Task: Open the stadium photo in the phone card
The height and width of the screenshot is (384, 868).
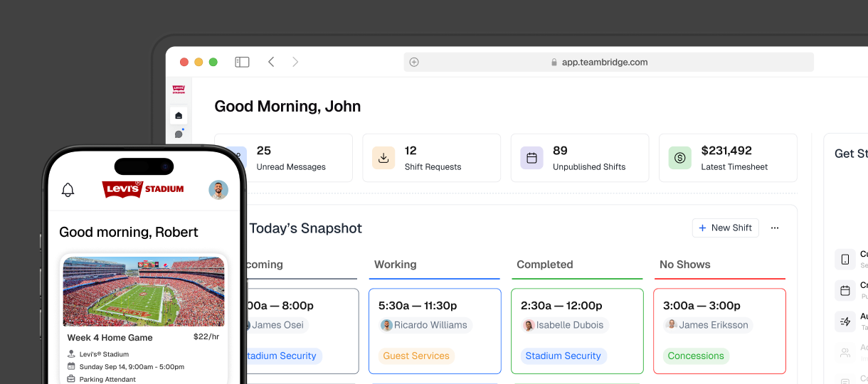Action: pyautogui.click(x=144, y=292)
